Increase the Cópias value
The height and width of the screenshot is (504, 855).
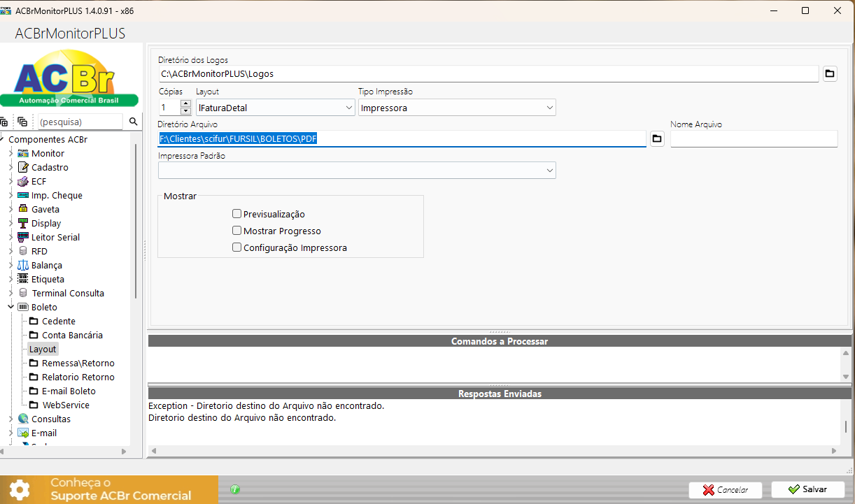click(185, 103)
